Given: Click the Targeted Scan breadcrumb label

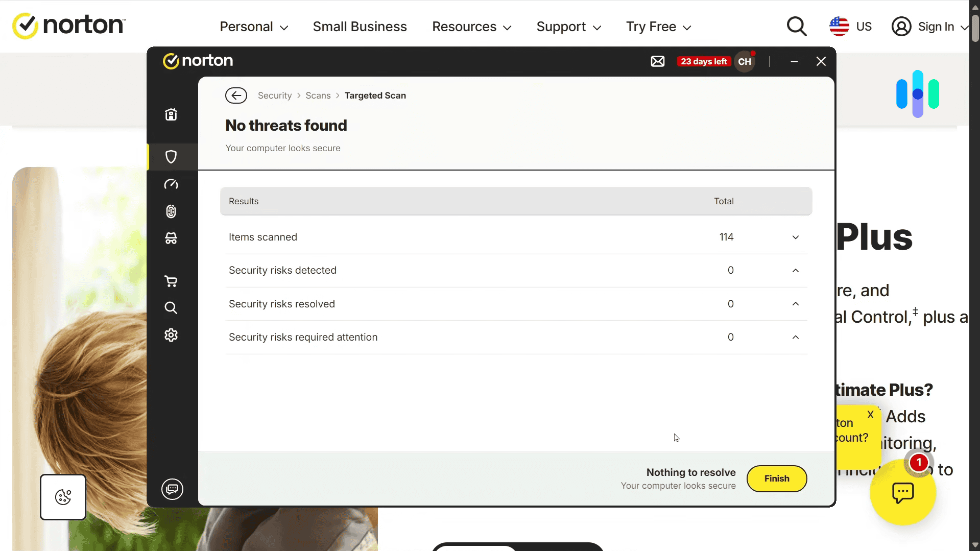Looking at the screenshot, I should [x=375, y=95].
